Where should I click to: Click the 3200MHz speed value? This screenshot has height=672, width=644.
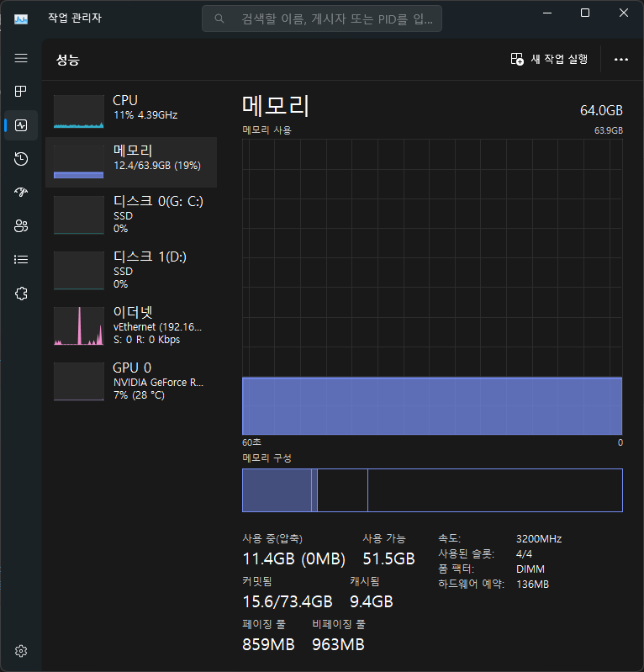point(539,539)
